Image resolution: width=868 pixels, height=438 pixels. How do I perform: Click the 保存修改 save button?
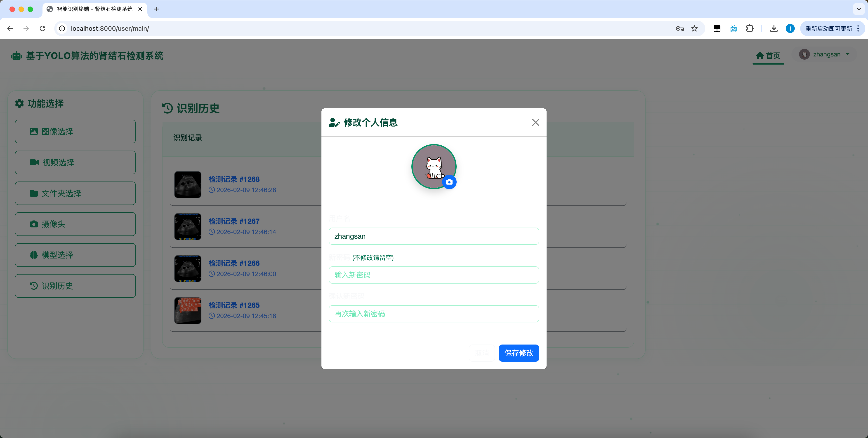[519, 353]
